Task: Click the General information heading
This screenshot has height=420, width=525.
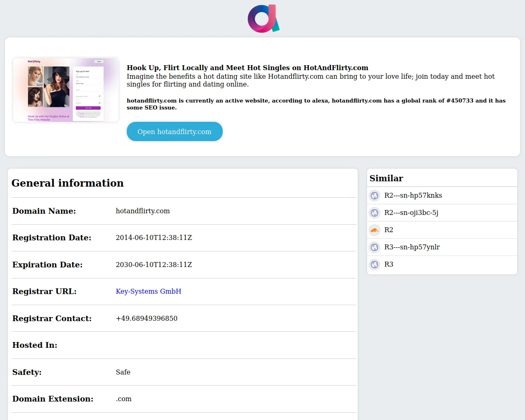Action: (68, 183)
